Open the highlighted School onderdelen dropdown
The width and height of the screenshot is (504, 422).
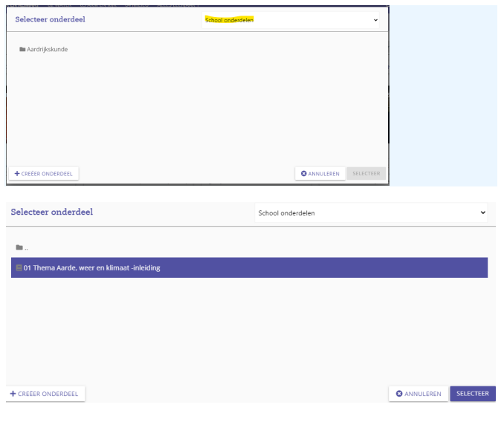291,20
